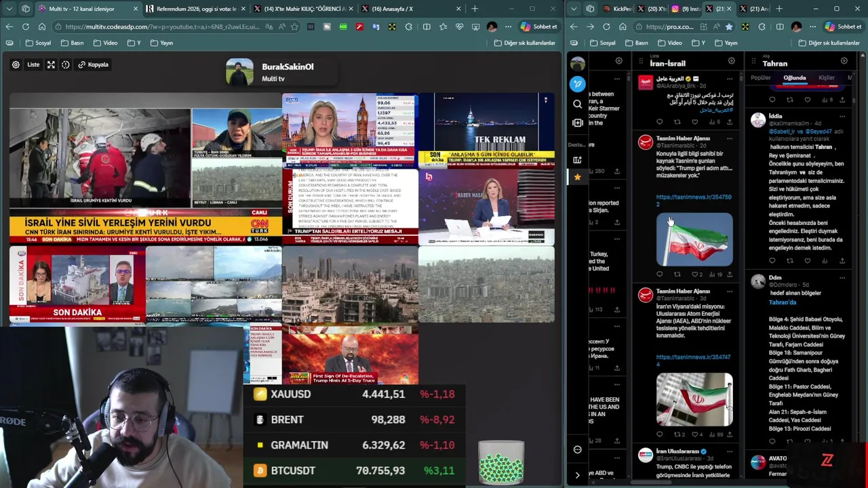
Task: Open Iran flag image in first Tasnim post
Action: [694, 239]
